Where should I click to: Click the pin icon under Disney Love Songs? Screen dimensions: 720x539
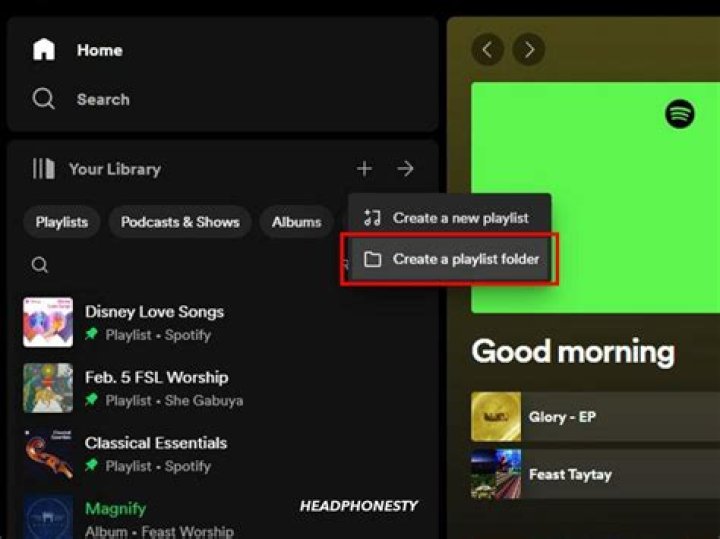[92, 334]
